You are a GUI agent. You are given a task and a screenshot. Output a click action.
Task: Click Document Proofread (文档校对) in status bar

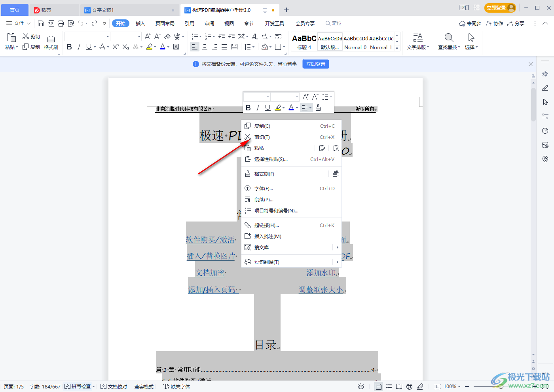[114, 386]
